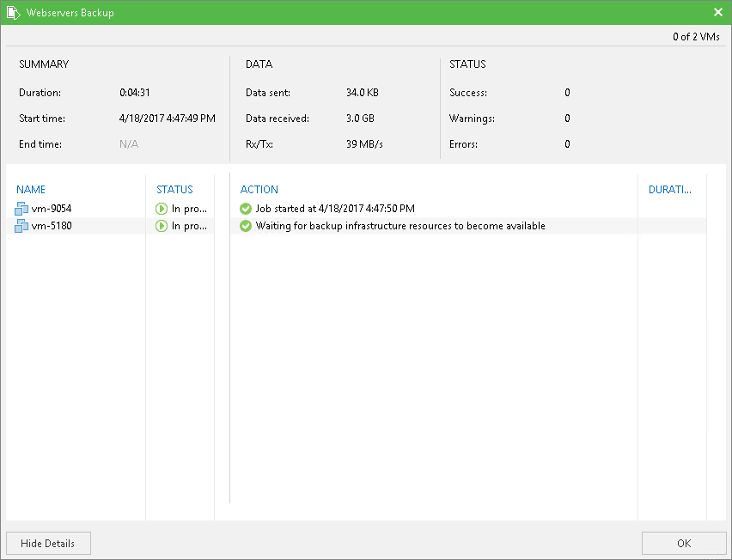Click the 'In pro...' status of vm-5180
This screenshot has width=732, height=560.
pyautogui.click(x=189, y=226)
